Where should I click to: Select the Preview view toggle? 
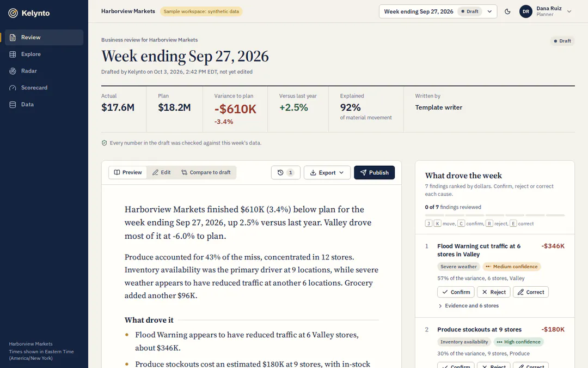[x=128, y=172]
